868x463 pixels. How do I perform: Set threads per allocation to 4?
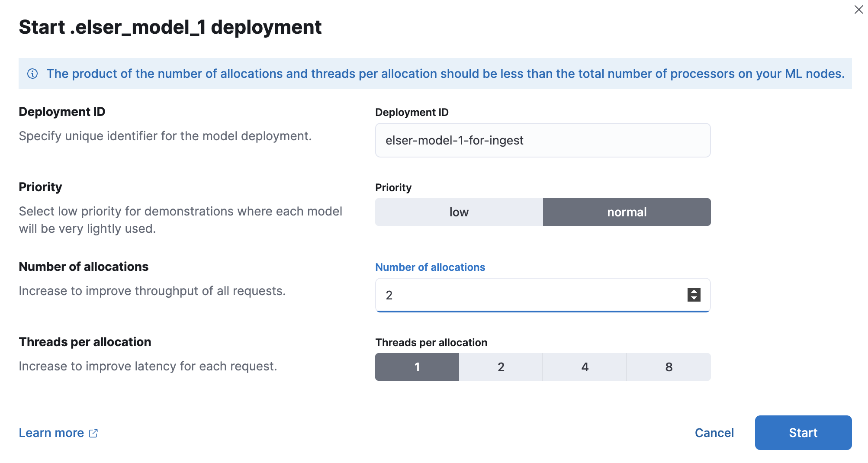[585, 367]
